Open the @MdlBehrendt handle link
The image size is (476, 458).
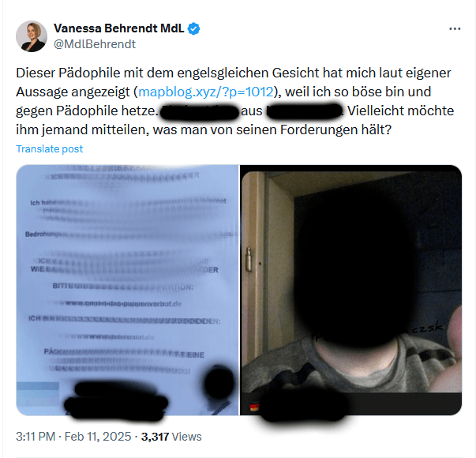(95, 44)
